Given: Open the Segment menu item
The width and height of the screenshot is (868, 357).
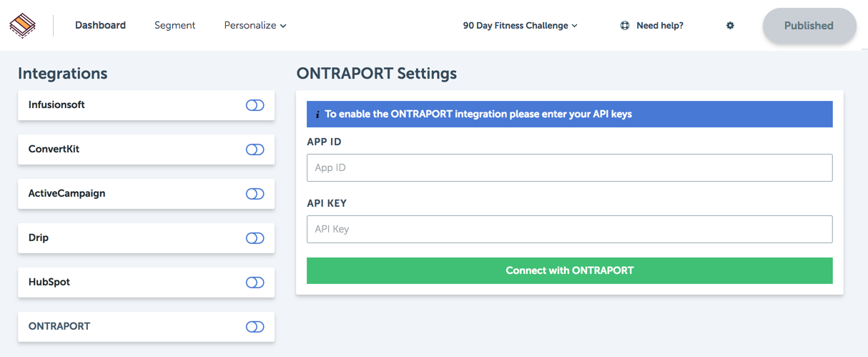Looking at the screenshot, I should click(x=175, y=25).
